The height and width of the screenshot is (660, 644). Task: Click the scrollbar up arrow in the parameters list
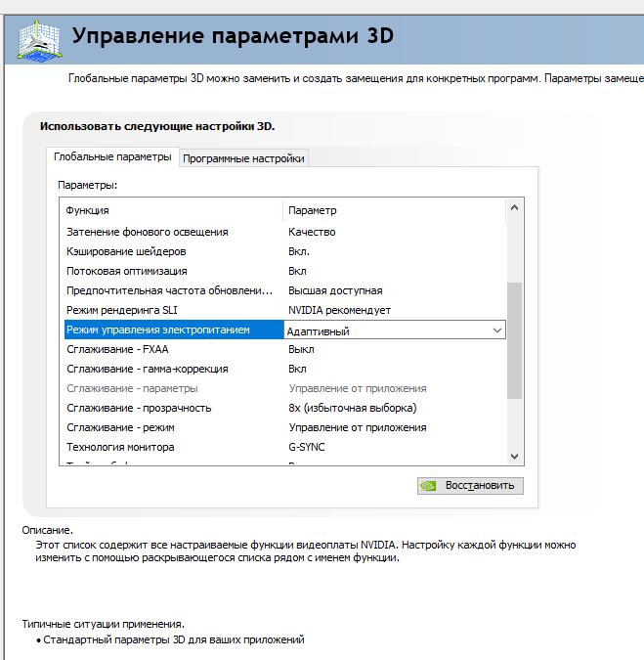point(514,207)
